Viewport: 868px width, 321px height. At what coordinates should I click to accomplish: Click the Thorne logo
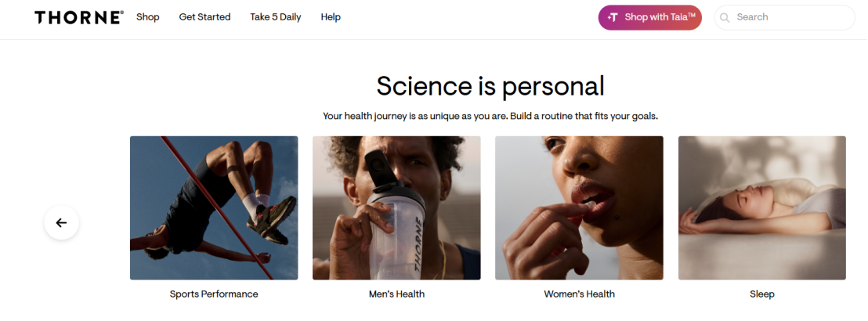point(79,17)
